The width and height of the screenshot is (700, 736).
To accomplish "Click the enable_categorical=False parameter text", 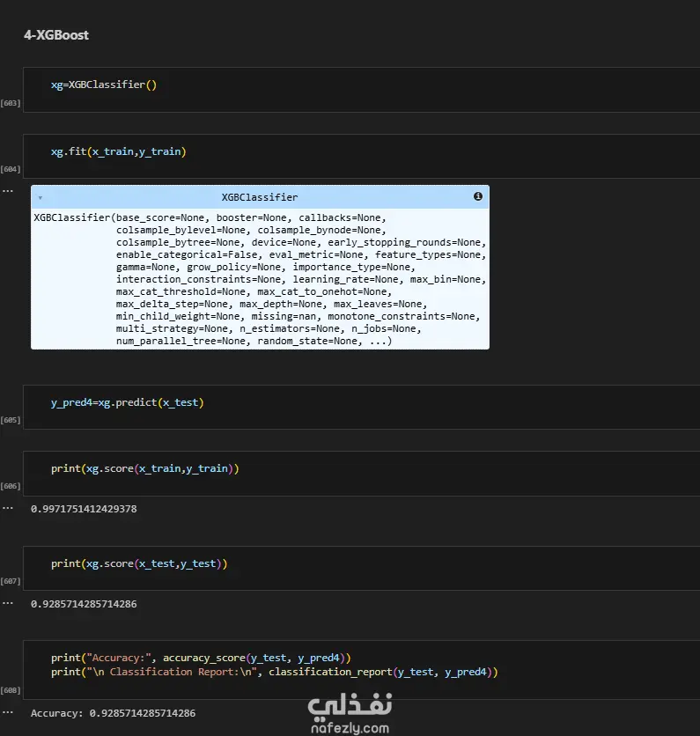I will [x=188, y=255].
